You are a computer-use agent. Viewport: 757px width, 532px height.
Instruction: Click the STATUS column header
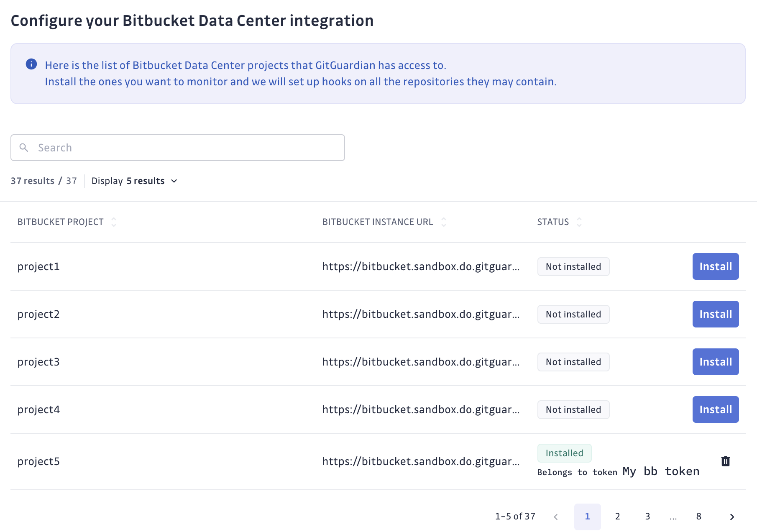553,222
